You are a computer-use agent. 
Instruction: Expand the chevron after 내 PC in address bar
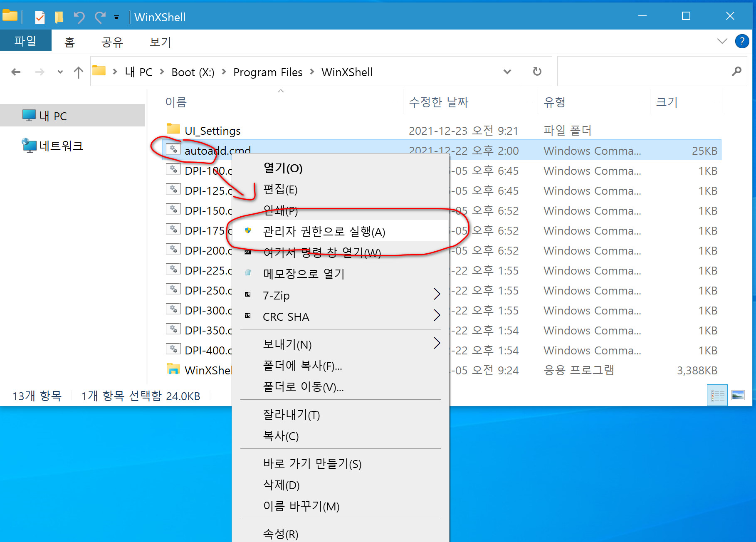coord(162,72)
